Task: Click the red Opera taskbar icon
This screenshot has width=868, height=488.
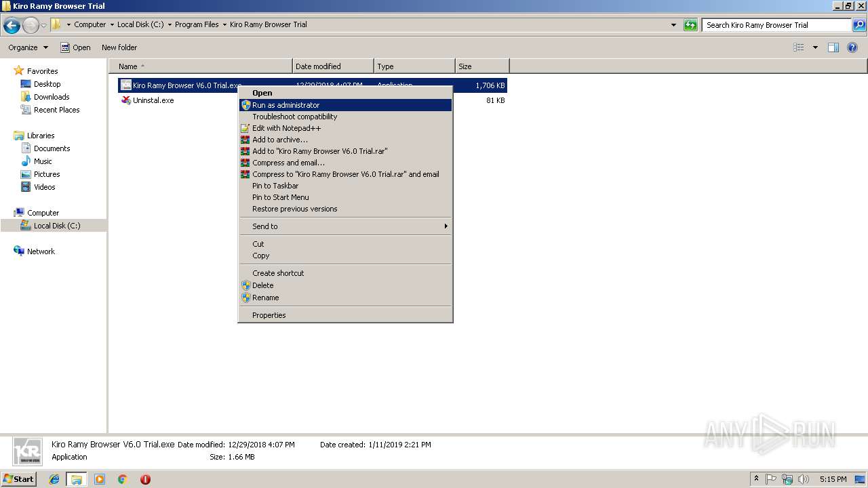Action: [145, 479]
